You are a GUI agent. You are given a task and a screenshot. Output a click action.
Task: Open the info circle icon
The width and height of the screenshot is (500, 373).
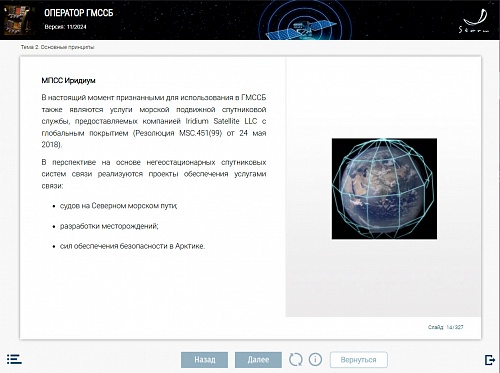pos(315,359)
